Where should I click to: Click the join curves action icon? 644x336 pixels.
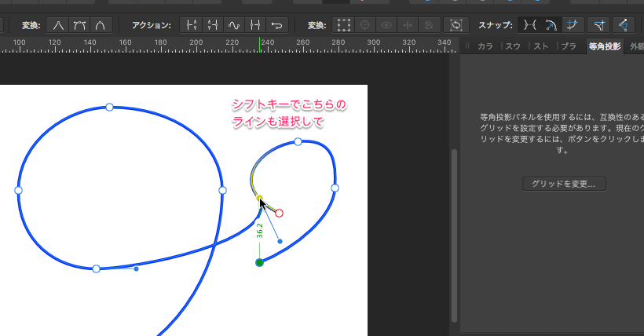(255, 24)
